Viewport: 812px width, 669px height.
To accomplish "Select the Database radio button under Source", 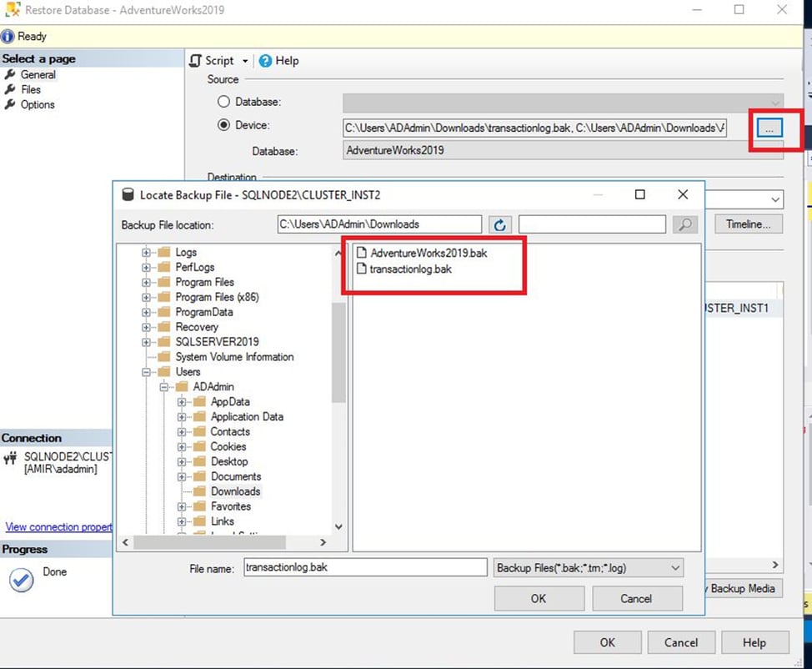I will tap(223, 101).
